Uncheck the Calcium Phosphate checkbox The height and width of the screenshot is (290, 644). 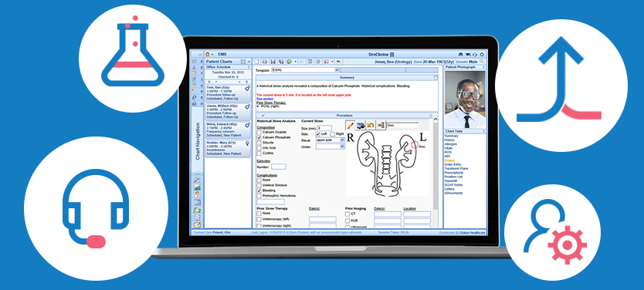pos(259,137)
